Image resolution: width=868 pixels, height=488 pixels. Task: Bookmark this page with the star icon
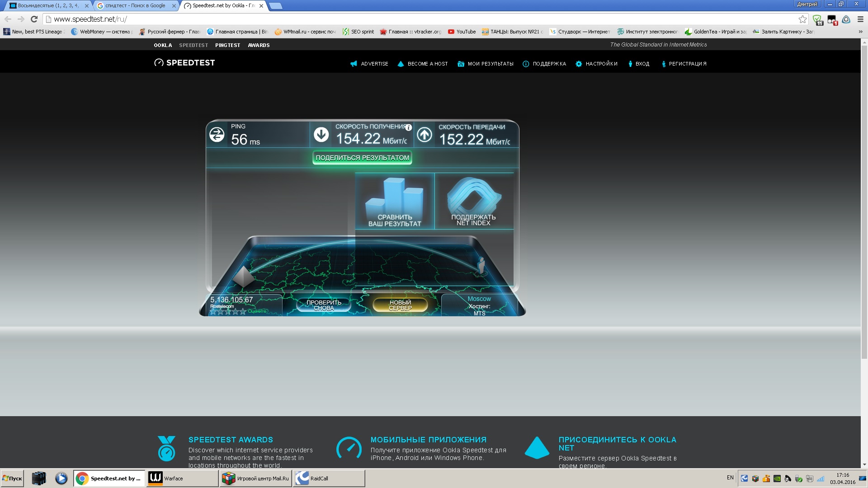802,19
